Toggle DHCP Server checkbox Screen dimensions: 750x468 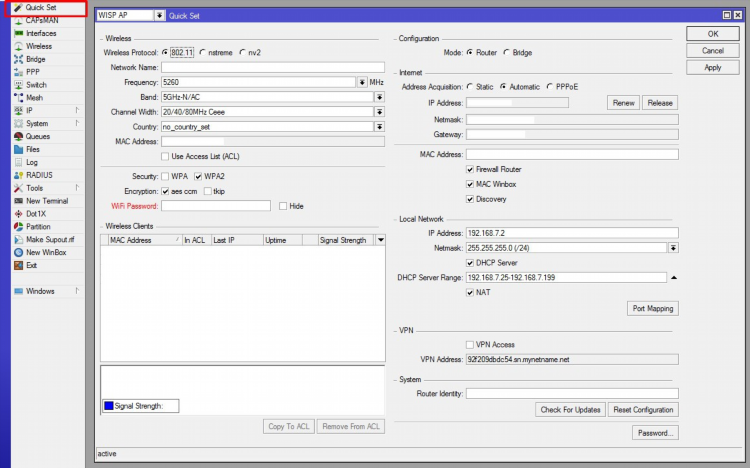tap(470, 263)
